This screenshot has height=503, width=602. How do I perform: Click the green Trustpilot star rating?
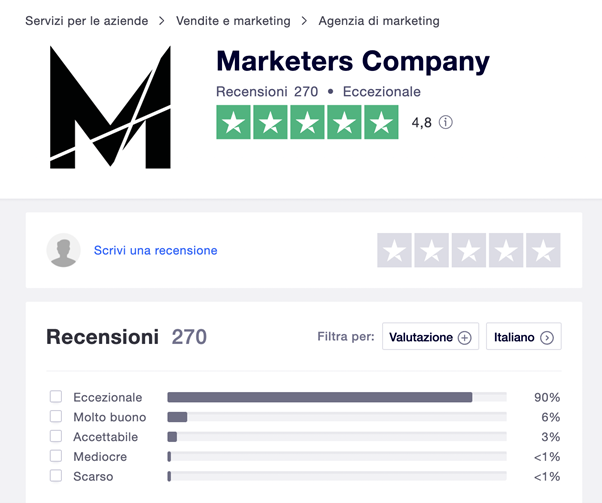coord(307,123)
